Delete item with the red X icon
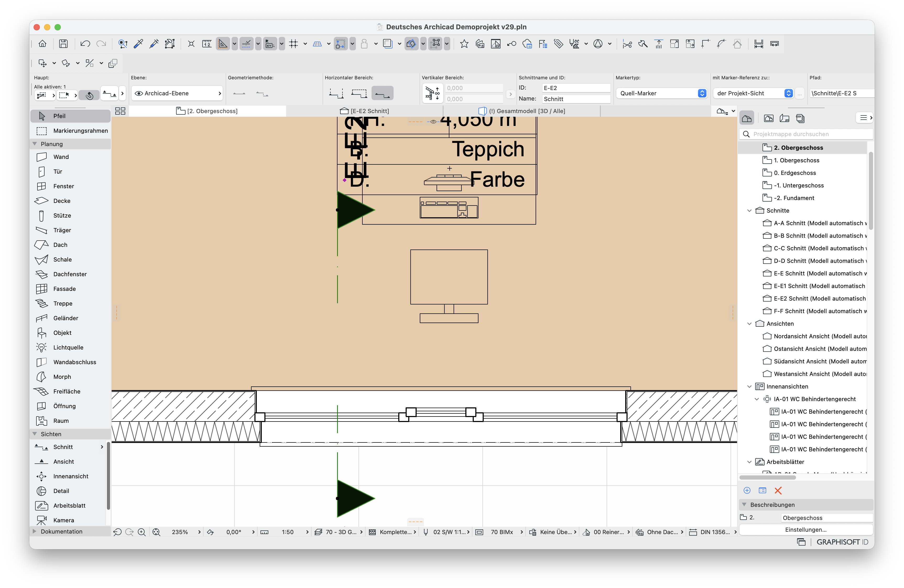 [778, 490]
